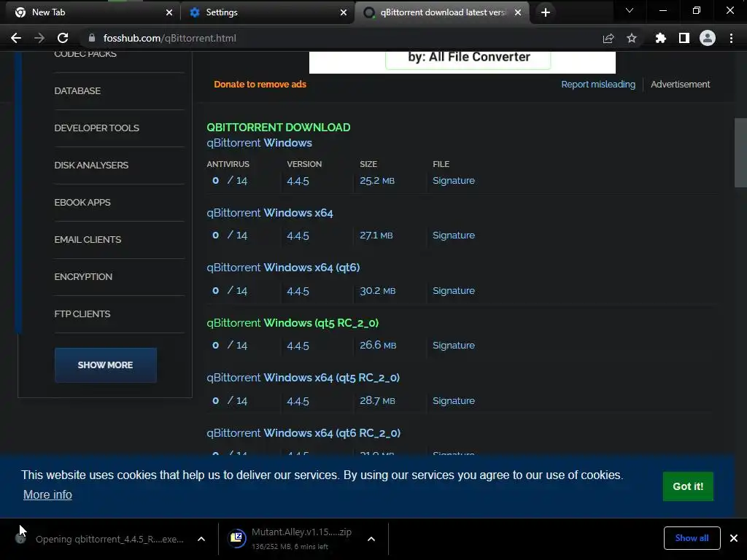This screenshot has height=560, width=747.
Task: Switch to the New Tab tab
Action: pyautogui.click(x=90, y=12)
